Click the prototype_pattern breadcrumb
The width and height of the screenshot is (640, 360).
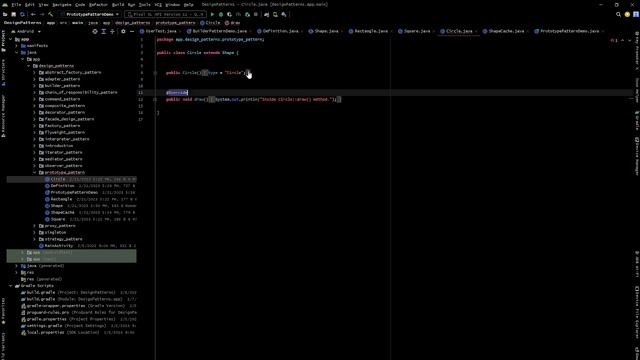pyautogui.click(x=176, y=23)
